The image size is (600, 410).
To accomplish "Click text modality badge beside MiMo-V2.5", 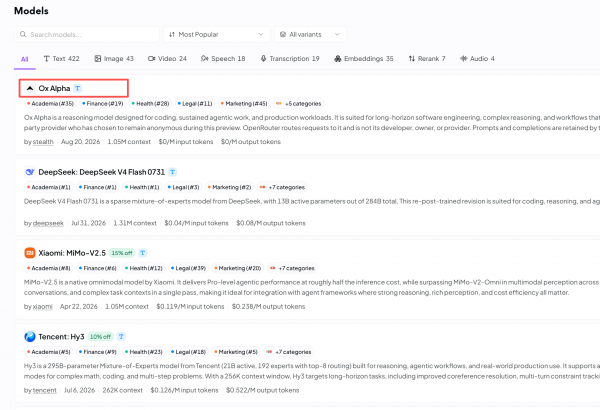I will [143, 253].
